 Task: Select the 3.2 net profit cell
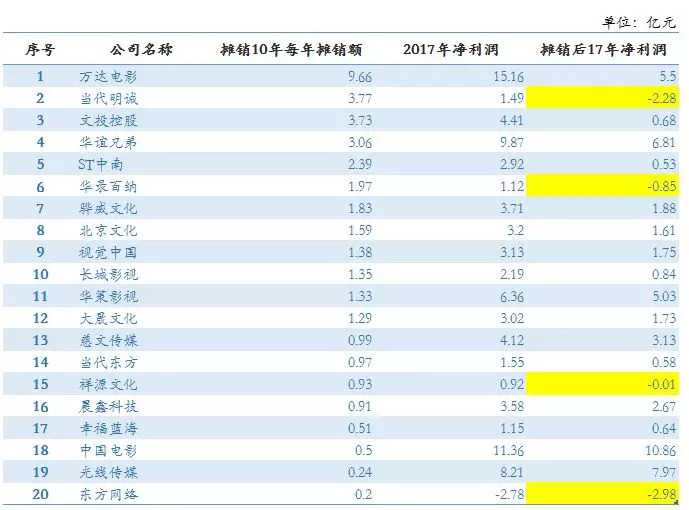pos(516,230)
